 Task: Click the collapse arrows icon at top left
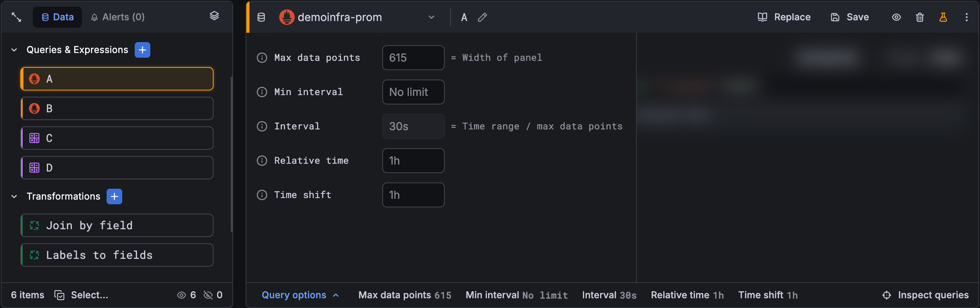click(x=16, y=17)
